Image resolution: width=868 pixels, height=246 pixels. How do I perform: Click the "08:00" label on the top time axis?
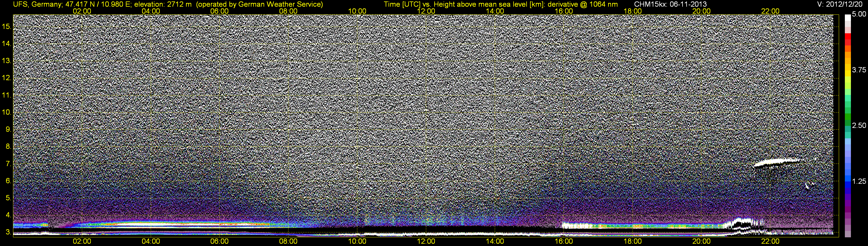(x=288, y=11)
